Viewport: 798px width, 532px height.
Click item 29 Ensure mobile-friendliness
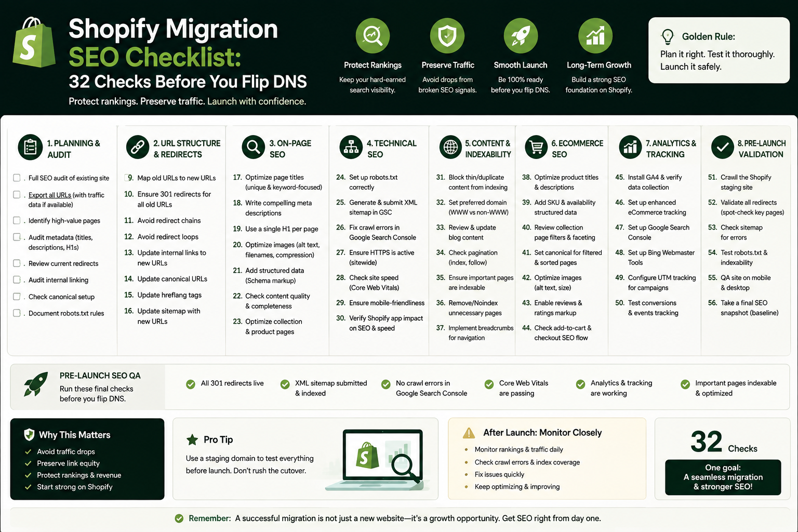click(x=380, y=302)
